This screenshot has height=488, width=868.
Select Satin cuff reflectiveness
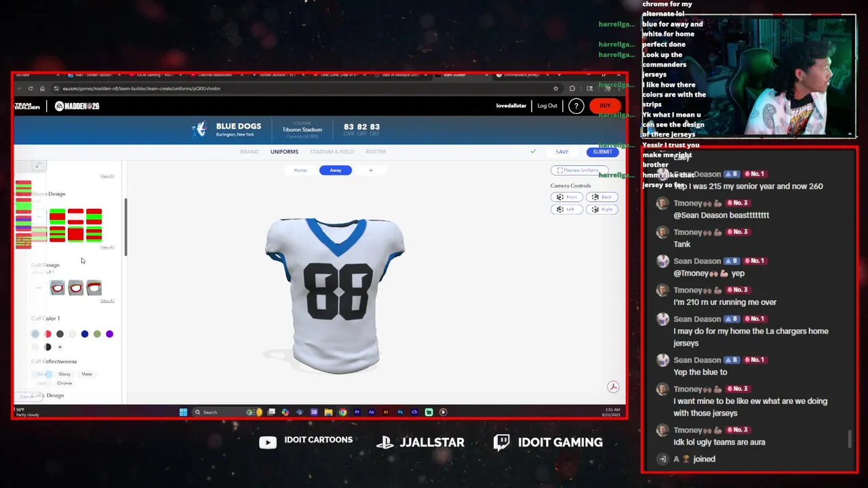[41, 383]
